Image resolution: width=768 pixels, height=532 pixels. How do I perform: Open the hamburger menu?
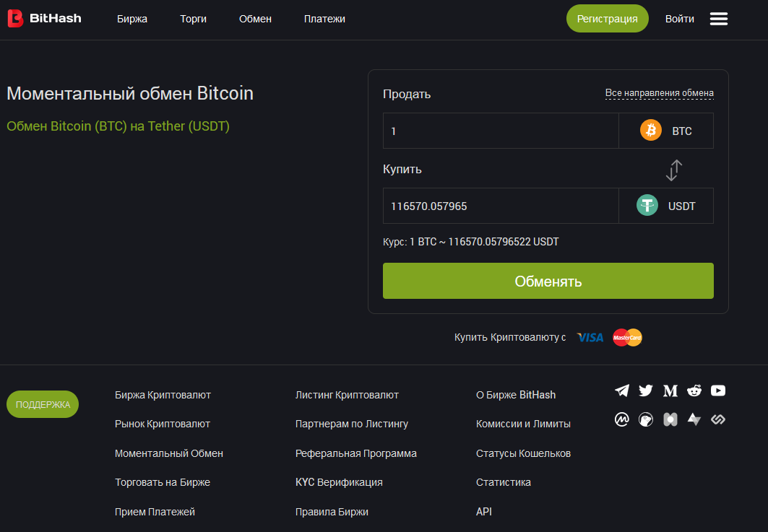tap(719, 19)
